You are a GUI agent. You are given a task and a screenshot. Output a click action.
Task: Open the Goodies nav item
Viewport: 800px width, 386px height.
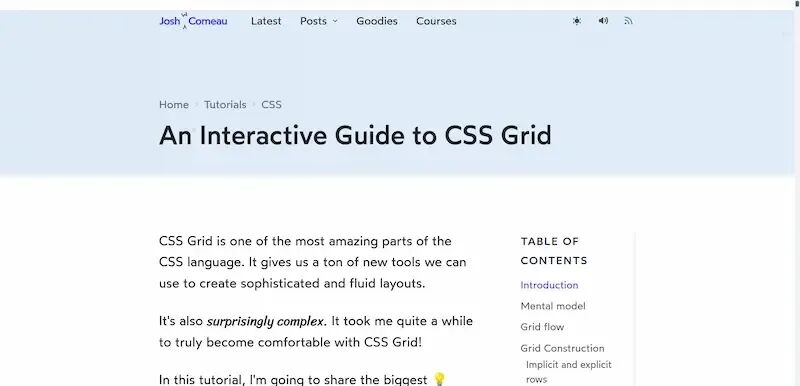tap(377, 21)
